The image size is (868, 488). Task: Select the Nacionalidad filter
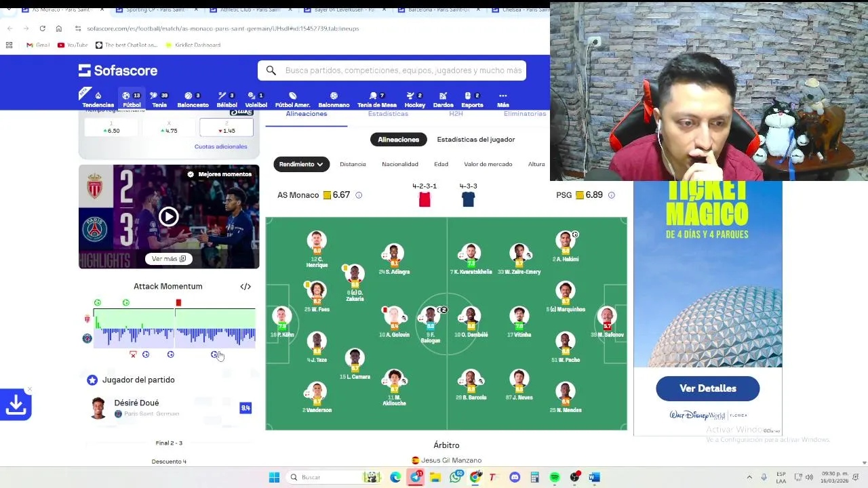400,164
